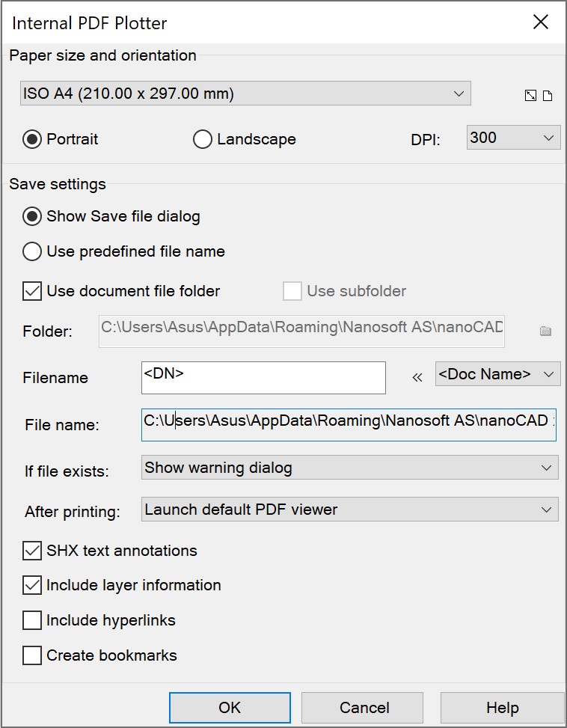Click the Cancel button

click(x=364, y=707)
